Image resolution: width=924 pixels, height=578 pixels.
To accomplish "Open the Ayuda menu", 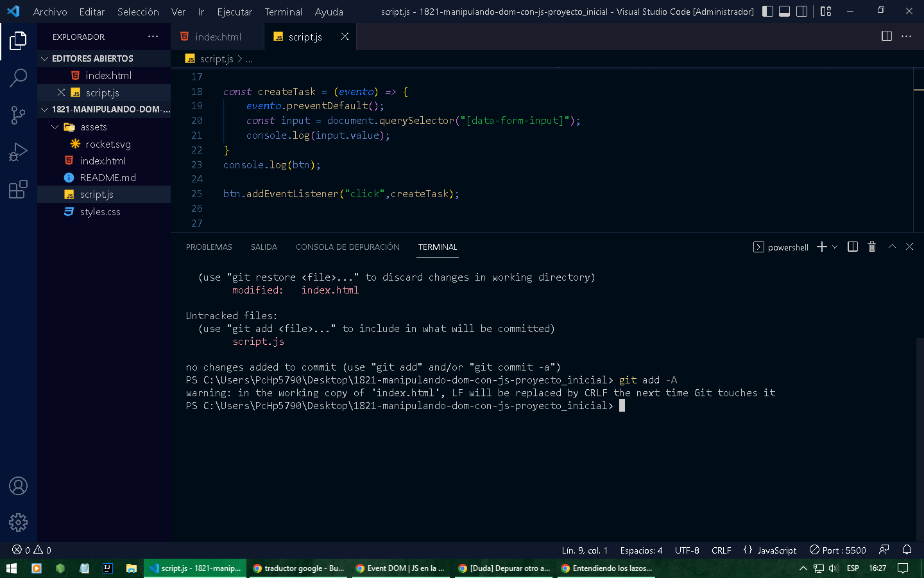I will tap(329, 12).
